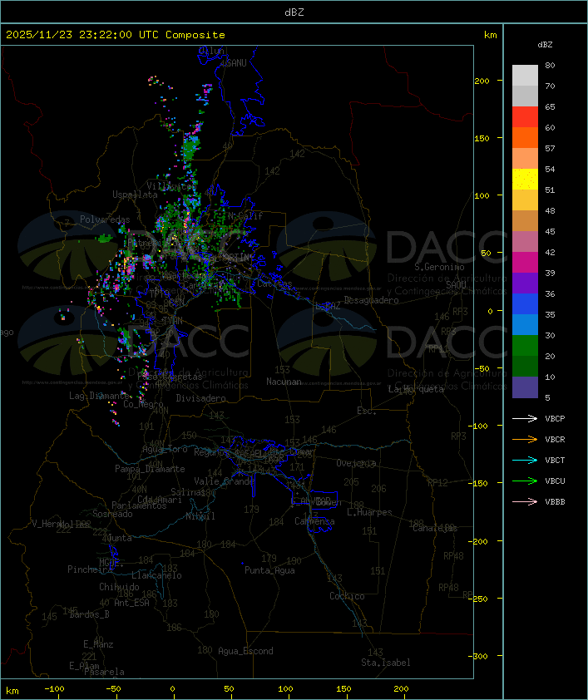Click the Sta.Isabel location label
Image resolution: width=588 pixels, height=700 pixels.
click(386, 663)
